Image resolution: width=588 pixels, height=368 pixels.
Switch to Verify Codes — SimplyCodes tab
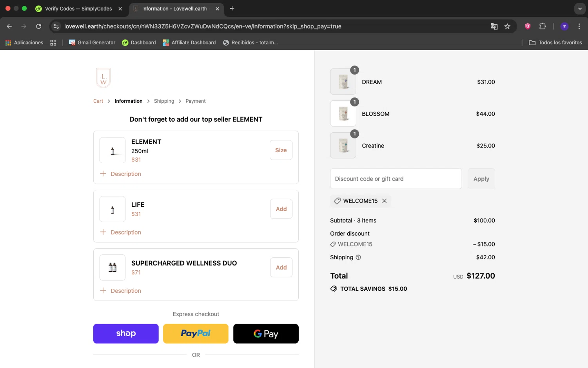point(78,9)
